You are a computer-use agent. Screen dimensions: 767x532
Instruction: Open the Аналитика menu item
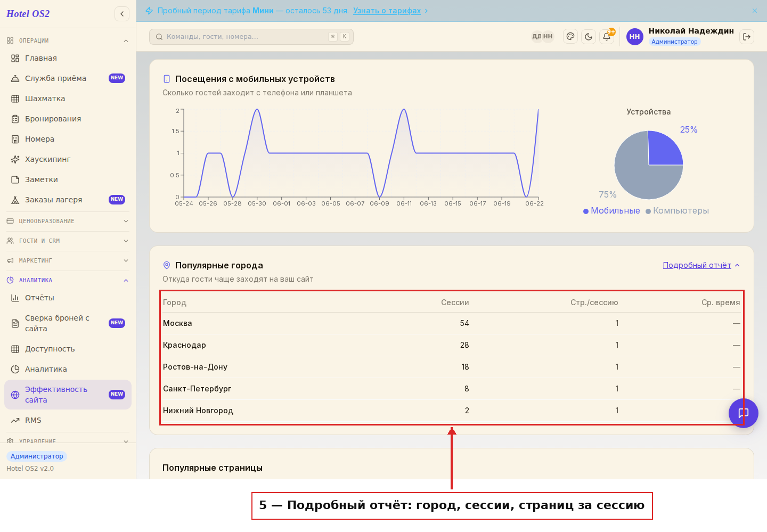click(68, 369)
